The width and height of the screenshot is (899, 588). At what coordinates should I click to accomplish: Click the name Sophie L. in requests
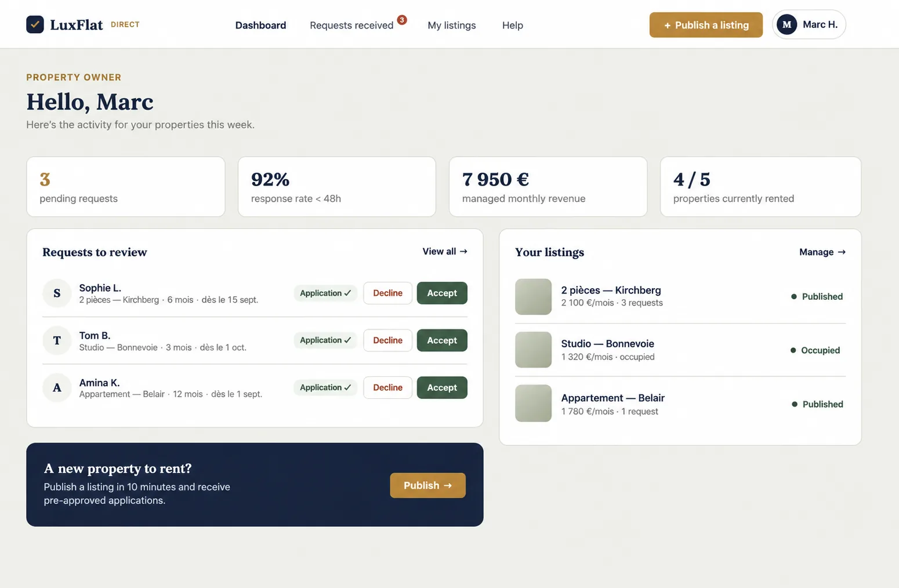coord(100,288)
